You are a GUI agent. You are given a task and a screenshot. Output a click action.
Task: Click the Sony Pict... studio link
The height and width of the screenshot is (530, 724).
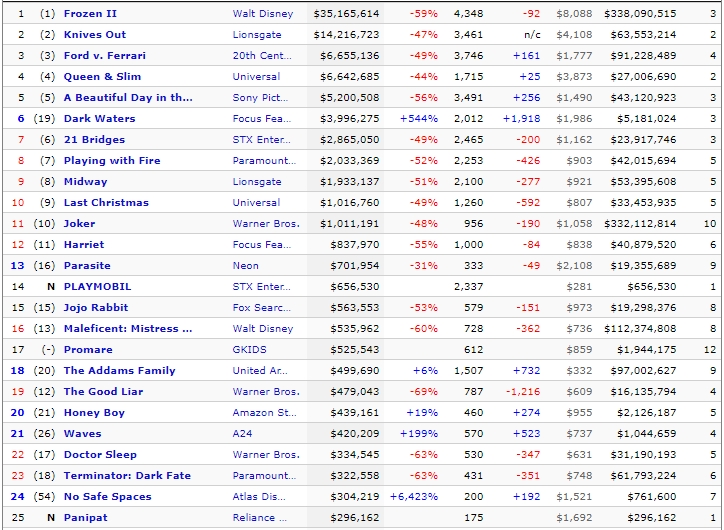(x=260, y=97)
